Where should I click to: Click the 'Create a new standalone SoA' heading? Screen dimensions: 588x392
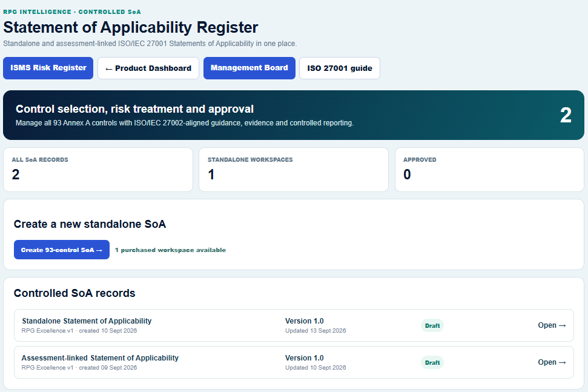[90, 224]
